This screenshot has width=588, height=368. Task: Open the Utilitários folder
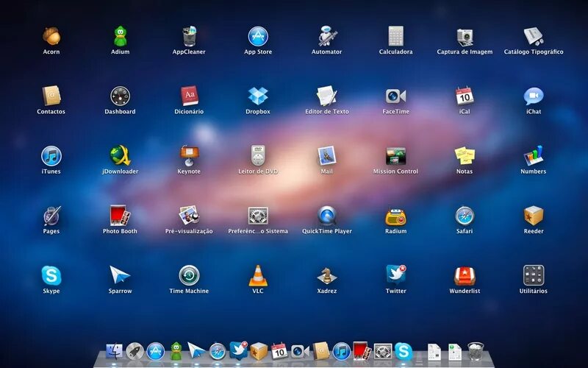point(534,275)
